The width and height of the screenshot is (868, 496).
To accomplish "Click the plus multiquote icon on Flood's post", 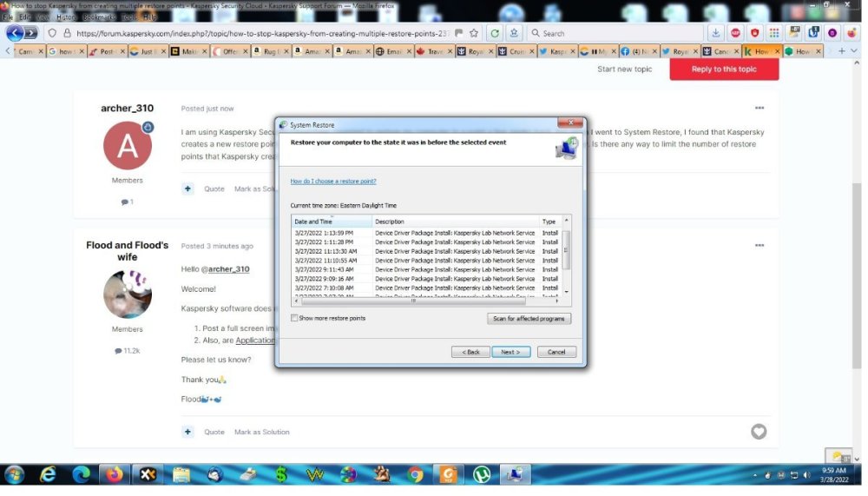I will [x=187, y=432].
